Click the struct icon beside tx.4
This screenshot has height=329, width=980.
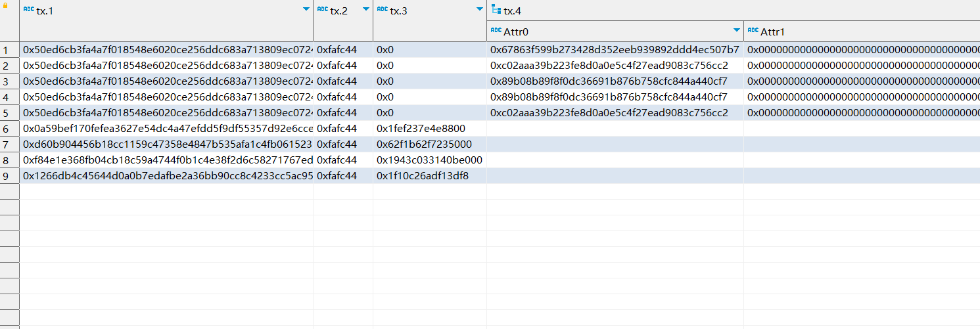[496, 10]
